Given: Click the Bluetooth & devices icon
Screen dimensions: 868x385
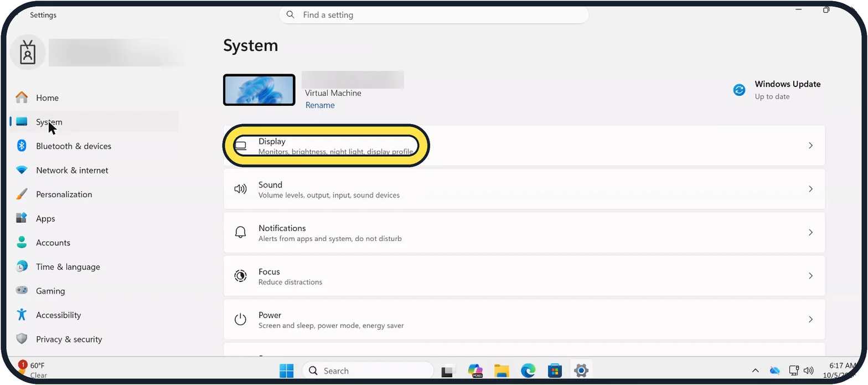Looking at the screenshot, I should tap(22, 146).
